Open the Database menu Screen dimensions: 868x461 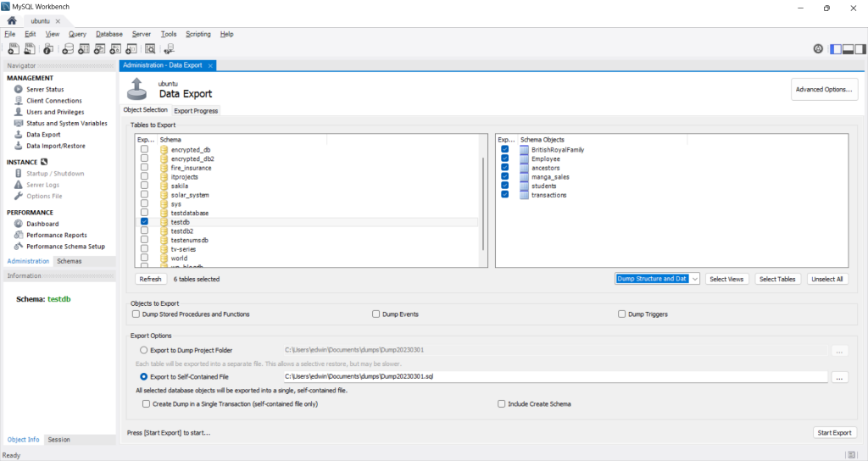(109, 34)
